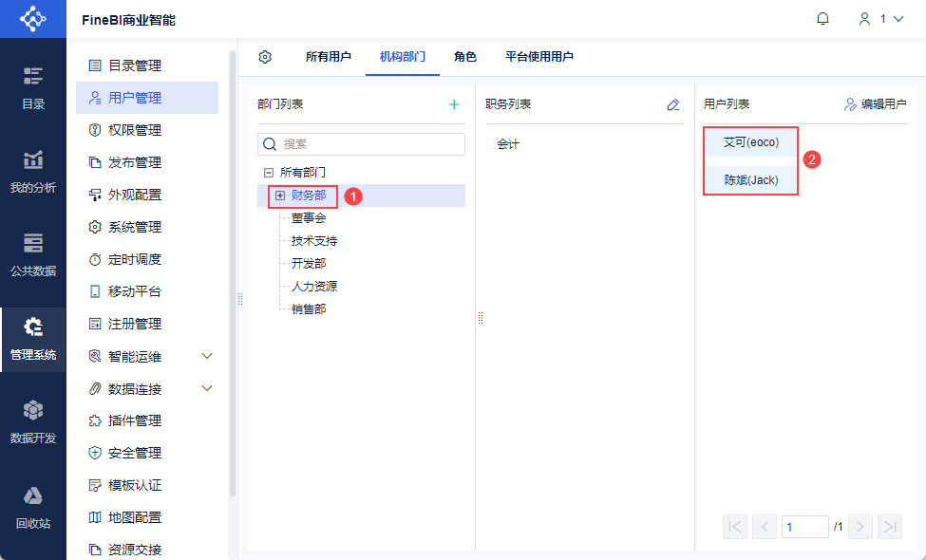The image size is (926, 560).
Task: Open 我的分析 in the left navigation
Action: (x=33, y=172)
